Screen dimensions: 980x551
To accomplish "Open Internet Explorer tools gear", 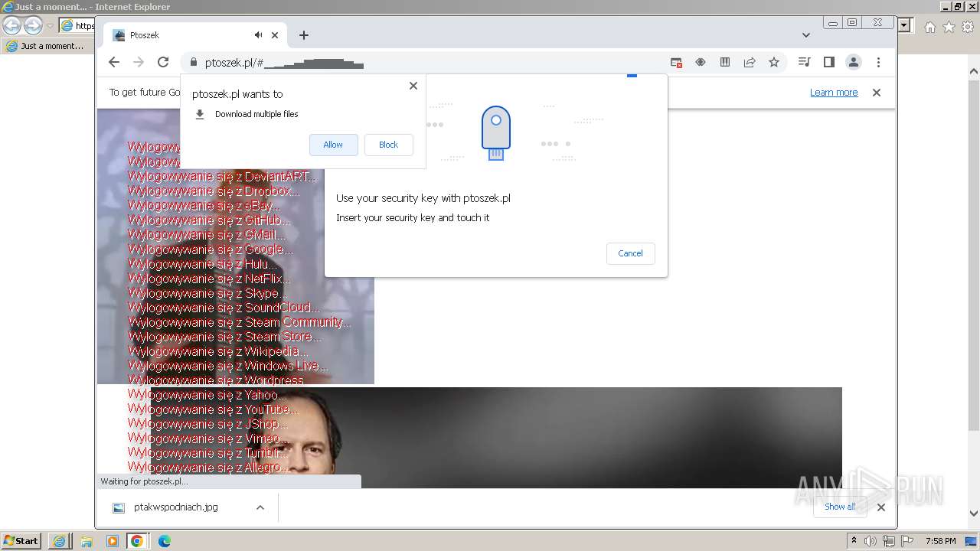I will pos(968,27).
